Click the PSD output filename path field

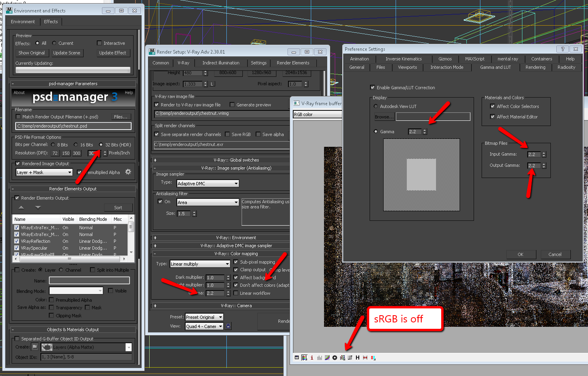point(73,126)
